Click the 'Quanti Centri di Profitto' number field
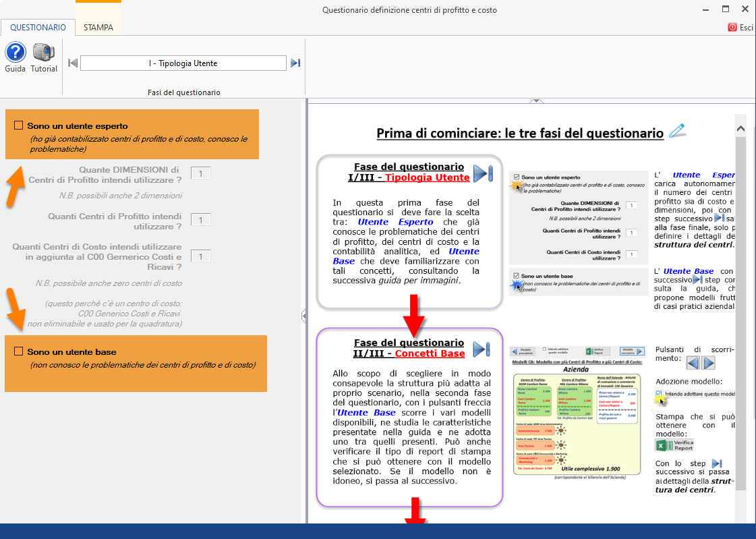Image resolution: width=756 pixels, height=539 pixels. (201, 220)
